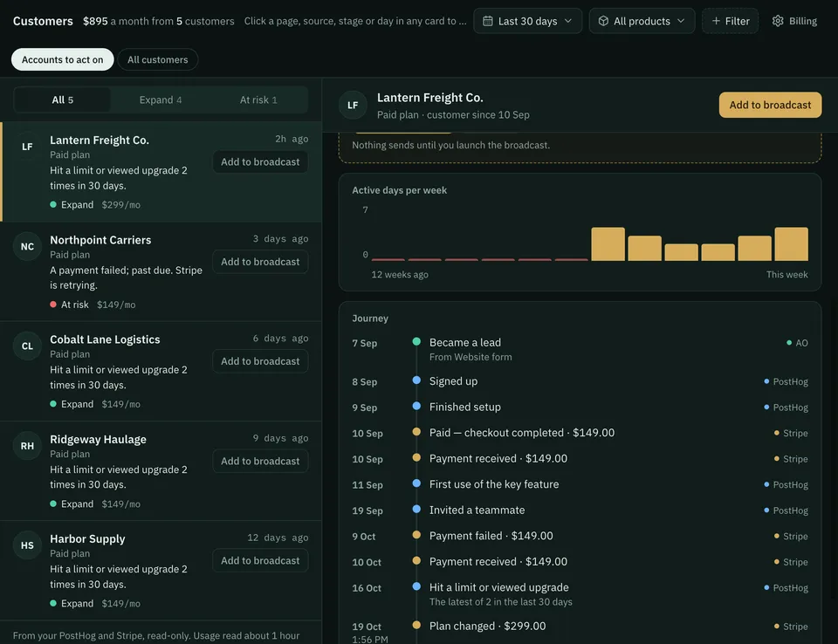
Task: Select Ridgeway Haulage customer name
Action: (98, 439)
